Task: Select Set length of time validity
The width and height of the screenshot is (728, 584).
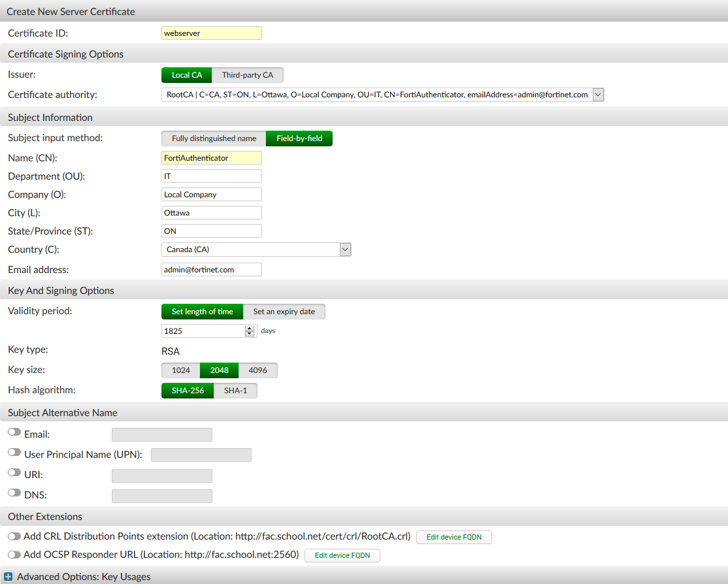Action: coord(202,312)
